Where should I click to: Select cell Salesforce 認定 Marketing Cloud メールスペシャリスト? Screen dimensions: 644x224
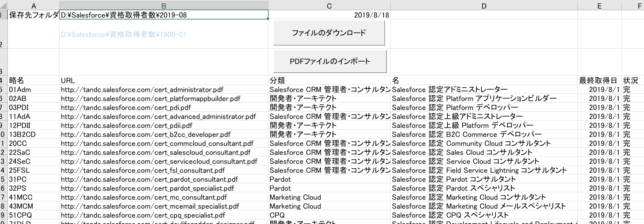(x=484, y=206)
